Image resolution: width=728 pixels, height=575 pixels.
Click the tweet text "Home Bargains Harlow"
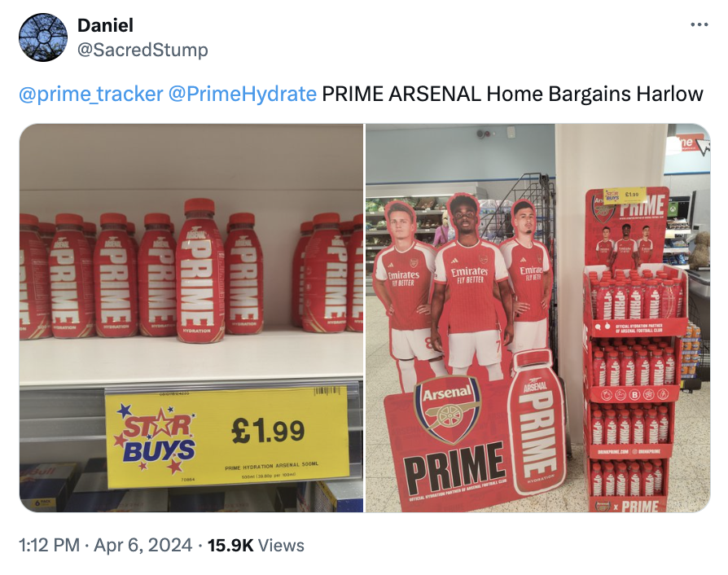(x=594, y=94)
